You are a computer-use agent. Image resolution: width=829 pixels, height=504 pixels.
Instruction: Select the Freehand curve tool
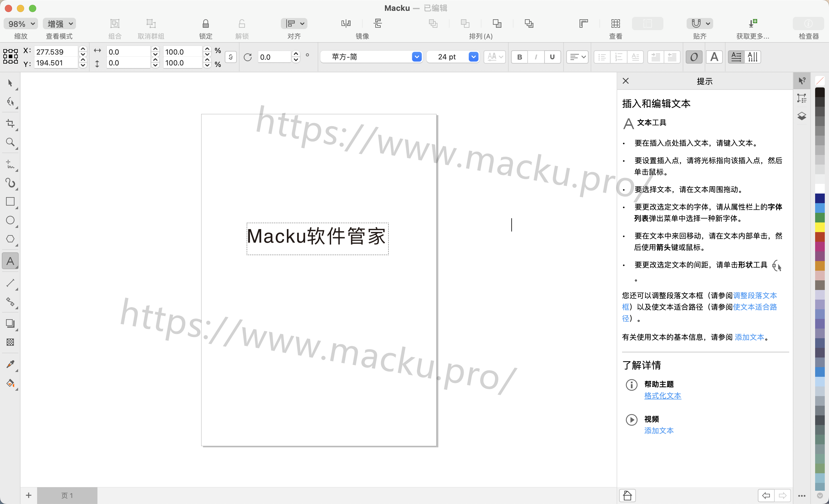click(10, 164)
